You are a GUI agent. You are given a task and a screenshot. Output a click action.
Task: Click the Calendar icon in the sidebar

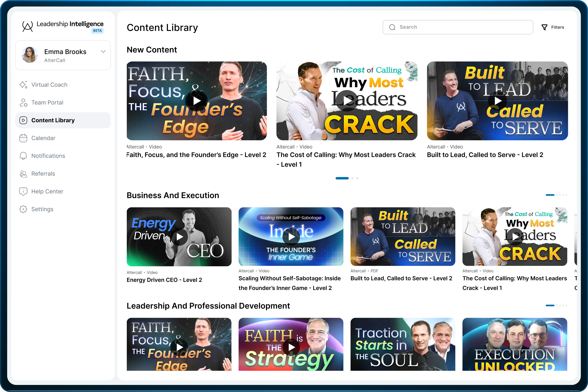coord(23,138)
